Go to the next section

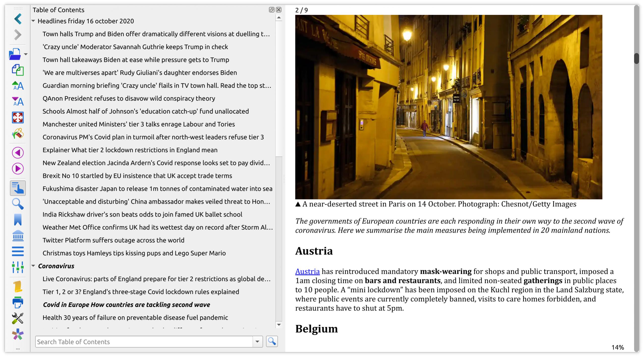18,168
